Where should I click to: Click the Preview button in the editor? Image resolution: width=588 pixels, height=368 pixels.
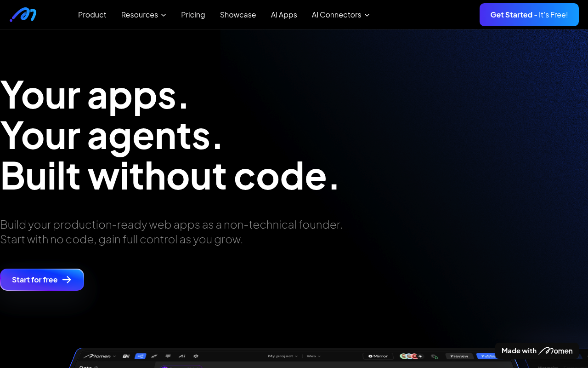459,356
